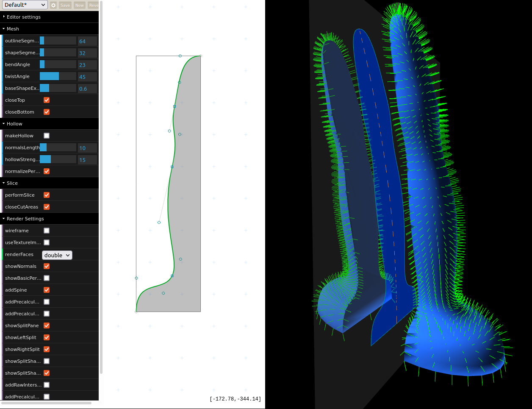
Task: Enable the wireframe checkbox
Action: click(x=47, y=231)
